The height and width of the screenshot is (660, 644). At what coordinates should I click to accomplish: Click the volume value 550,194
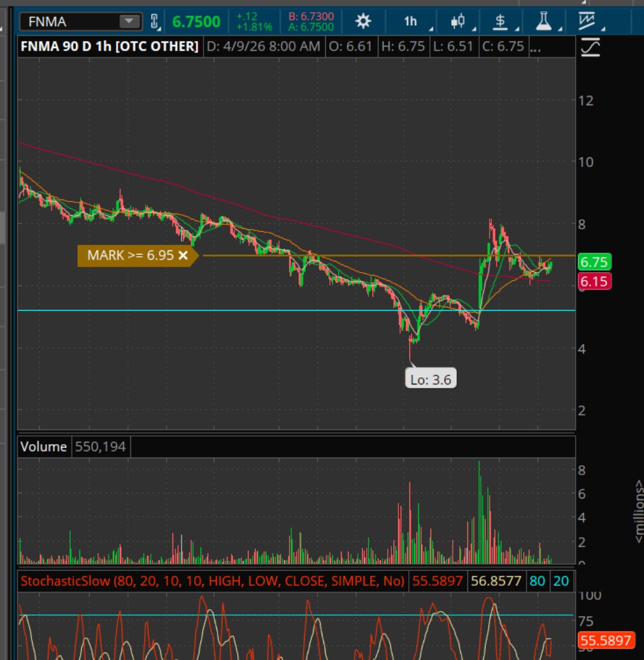tap(100, 446)
